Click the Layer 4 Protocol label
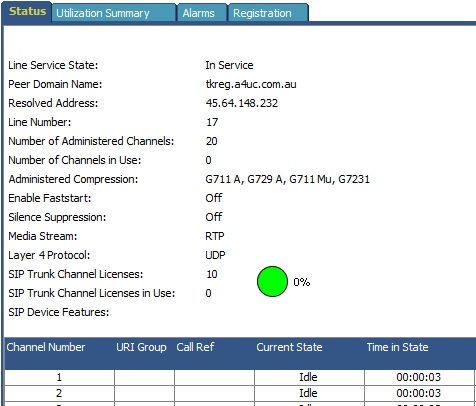This screenshot has width=476, height=406. (x=49, y=255)
